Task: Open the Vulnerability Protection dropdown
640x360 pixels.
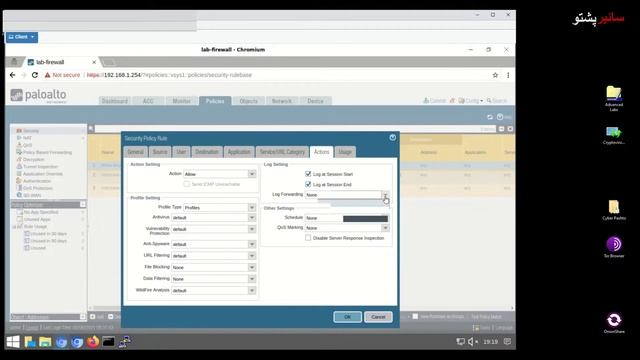Action: (x=252, y=229)
